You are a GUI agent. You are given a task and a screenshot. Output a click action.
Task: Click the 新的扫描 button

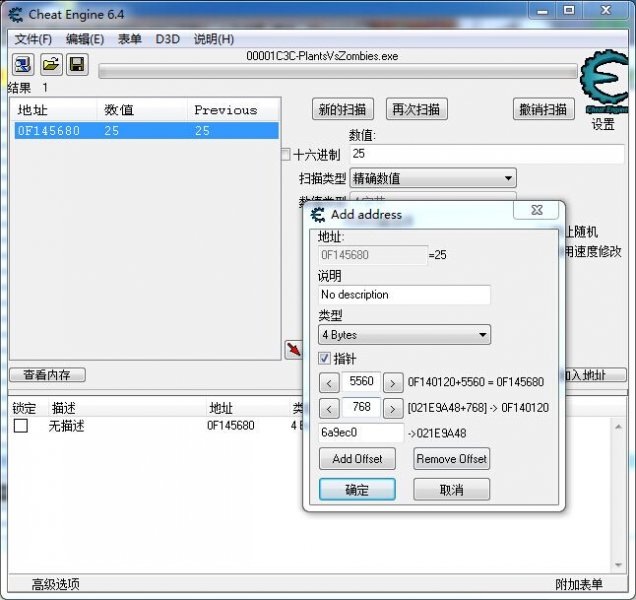(343, 109)
